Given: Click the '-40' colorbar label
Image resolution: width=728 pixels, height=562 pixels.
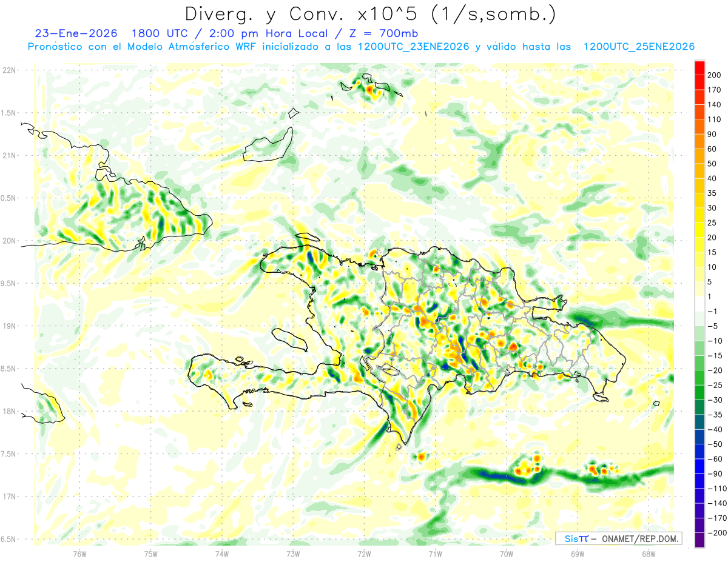Looking at the screenshot, I should point(716,429).
